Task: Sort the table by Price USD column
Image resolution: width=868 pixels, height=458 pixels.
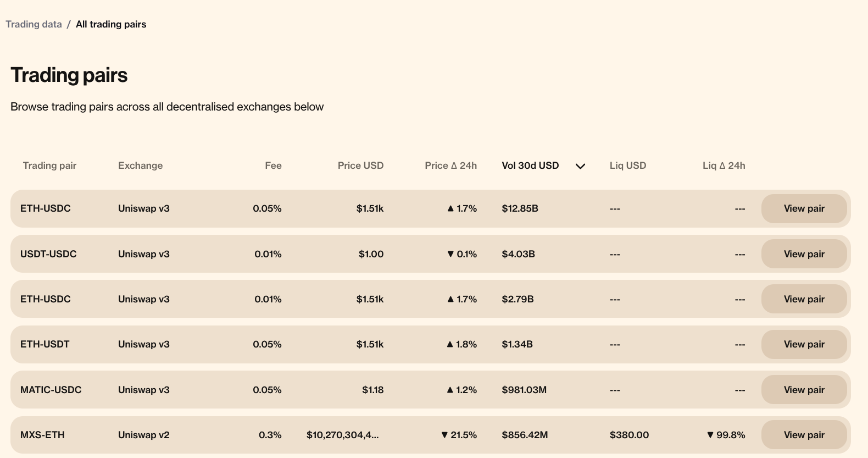Action: pyautogui.click(x=361, y=165)
